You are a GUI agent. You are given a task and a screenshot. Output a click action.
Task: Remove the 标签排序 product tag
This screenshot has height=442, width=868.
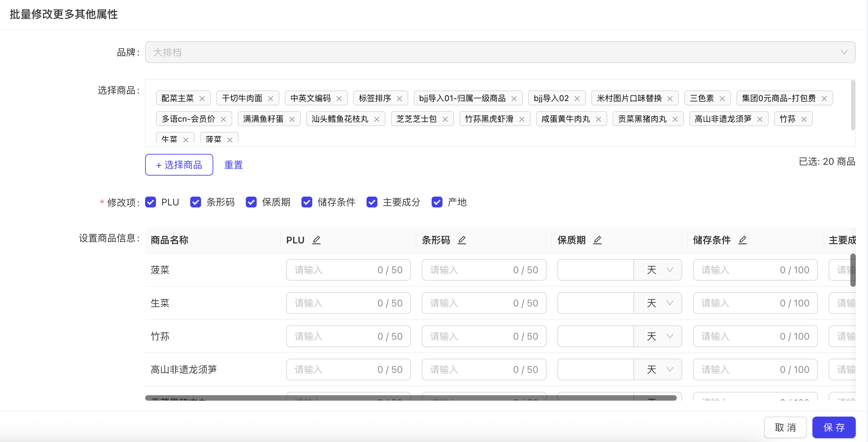click(399, 99)
